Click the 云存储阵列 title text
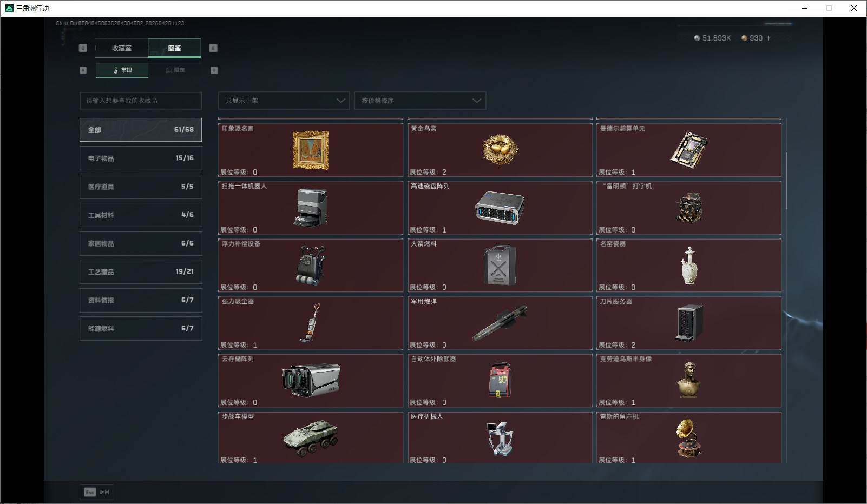This screenshot has height=504, width=867. [x=238, y=359]
